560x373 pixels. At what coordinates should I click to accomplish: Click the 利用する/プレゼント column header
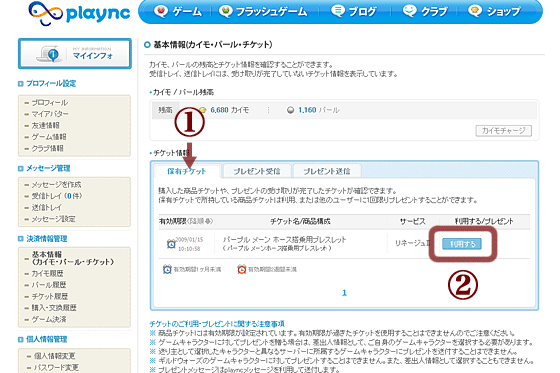[x=484, y=222]
